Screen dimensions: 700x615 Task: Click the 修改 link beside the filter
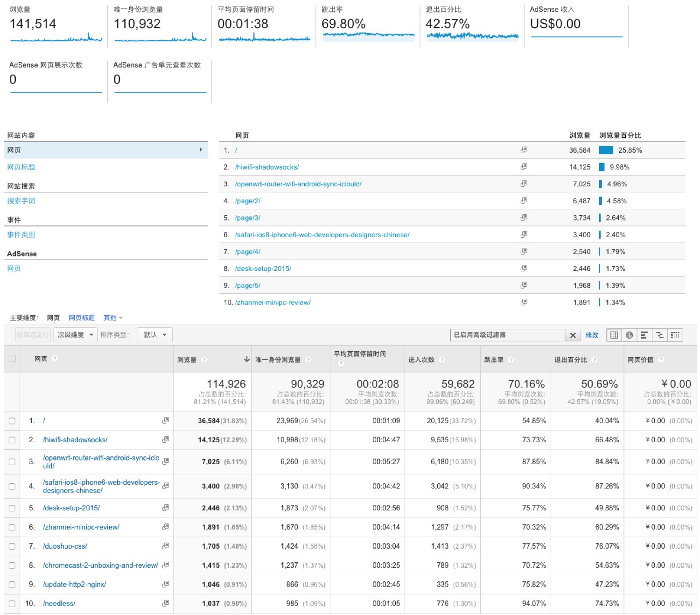[592, 335]
